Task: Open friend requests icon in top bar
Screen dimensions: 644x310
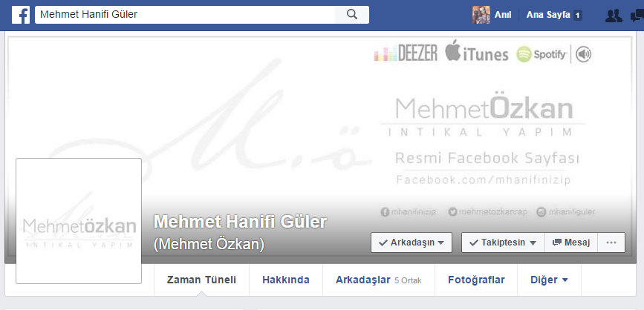Action: click(614, 16)
